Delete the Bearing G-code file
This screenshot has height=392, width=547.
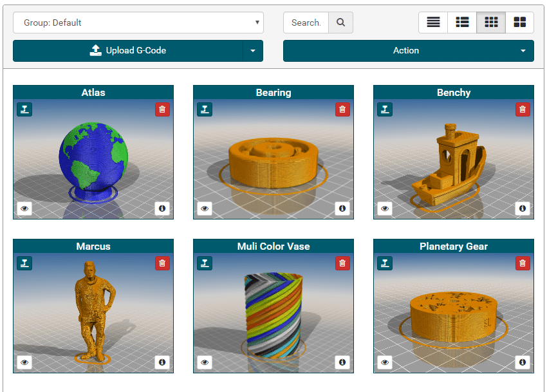(342, 109)
